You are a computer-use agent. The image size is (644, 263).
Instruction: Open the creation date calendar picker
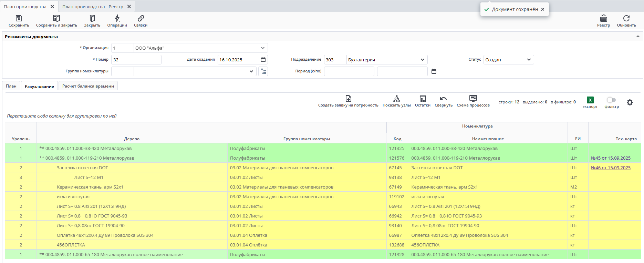(263, 60)
